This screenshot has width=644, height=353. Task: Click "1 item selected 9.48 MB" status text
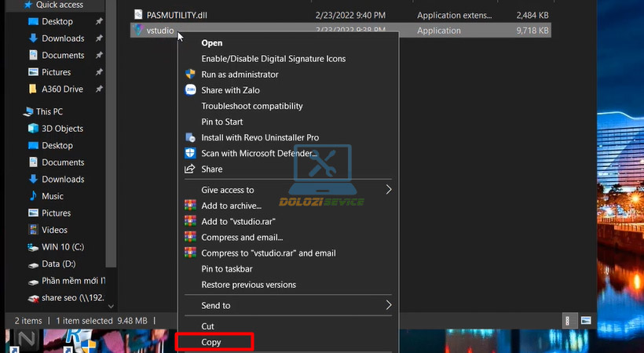[x=101, y=321]
